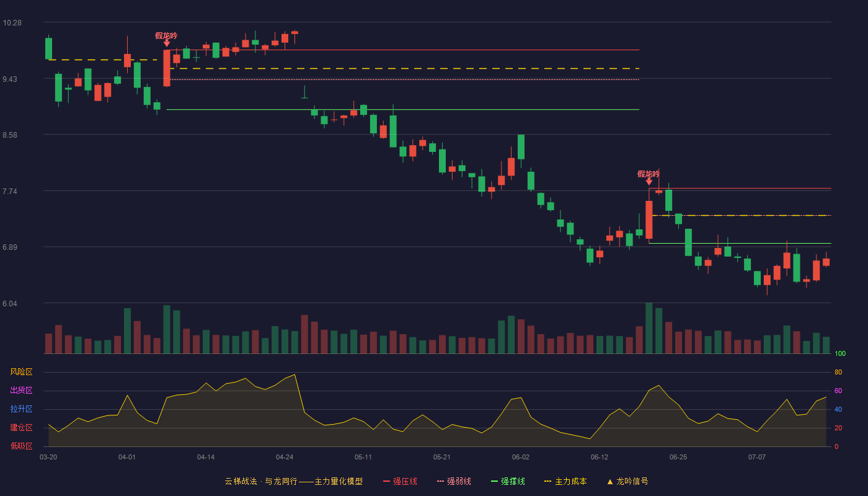Click the 出货区 zone label
The height and width of the screenshot is (496, 868).
21,391
